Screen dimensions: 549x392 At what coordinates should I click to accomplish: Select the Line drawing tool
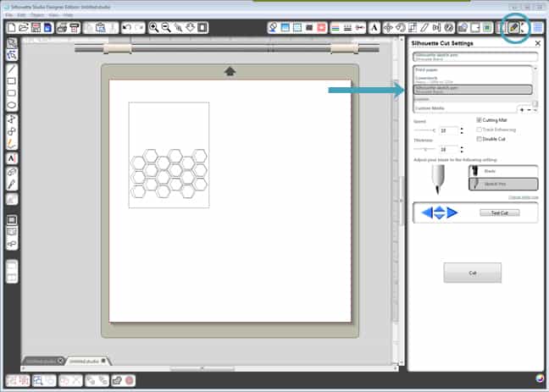coord(12,68)
